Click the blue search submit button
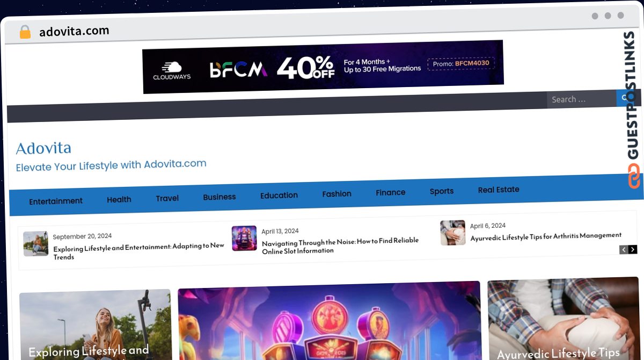The height and width of the screenshot is (360, 644). point(624,98)
